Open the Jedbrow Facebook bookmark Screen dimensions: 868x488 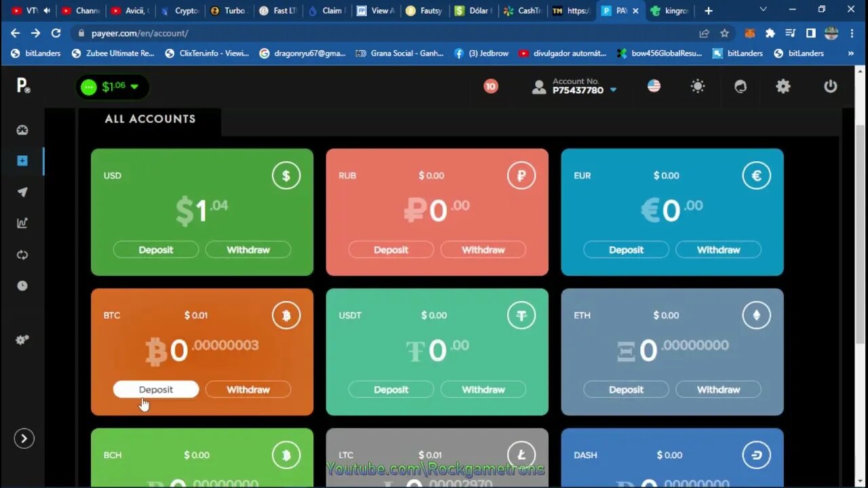[481, 53]
